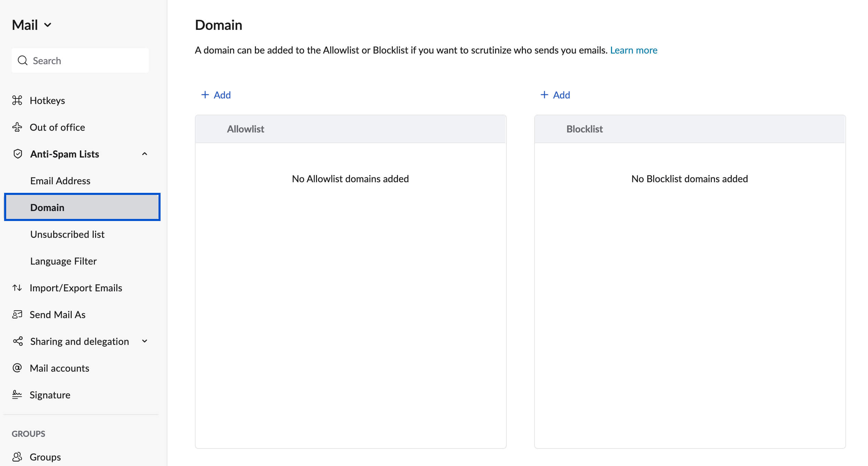868x466 pixels.
Task: Click the Groups people icon
Action: click(18, 456)
